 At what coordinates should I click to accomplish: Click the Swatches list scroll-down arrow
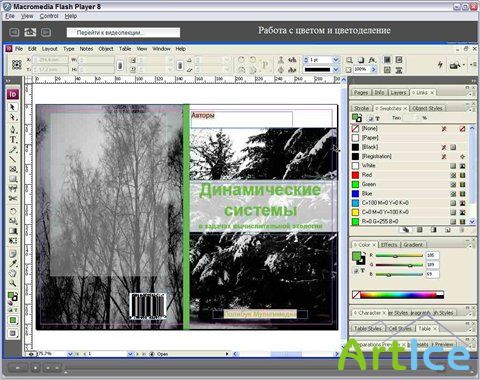(472, 221)
